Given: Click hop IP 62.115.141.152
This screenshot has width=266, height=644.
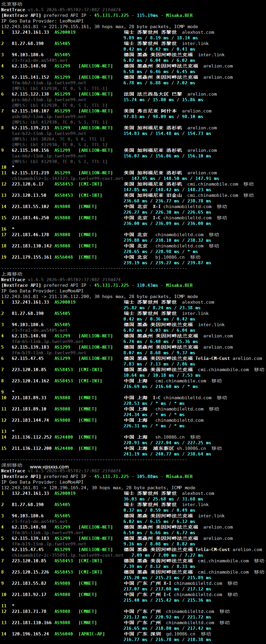Looking at the screenshot, I should (30, 77).
